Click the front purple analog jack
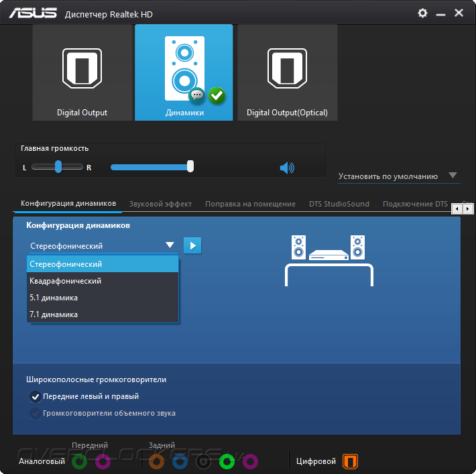Image resolution: width=476 pixels, height=474 pixels. 103,461
